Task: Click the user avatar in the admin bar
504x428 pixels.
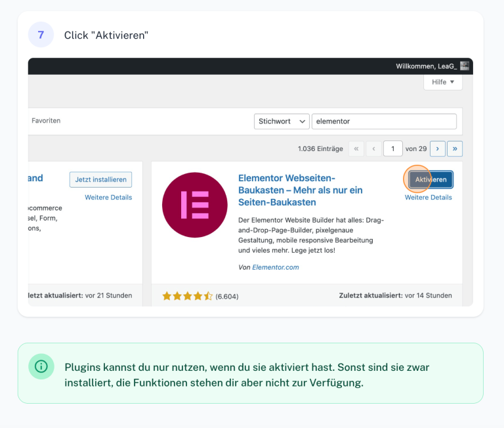Action: pyautogui.click(x=465, y=66)
